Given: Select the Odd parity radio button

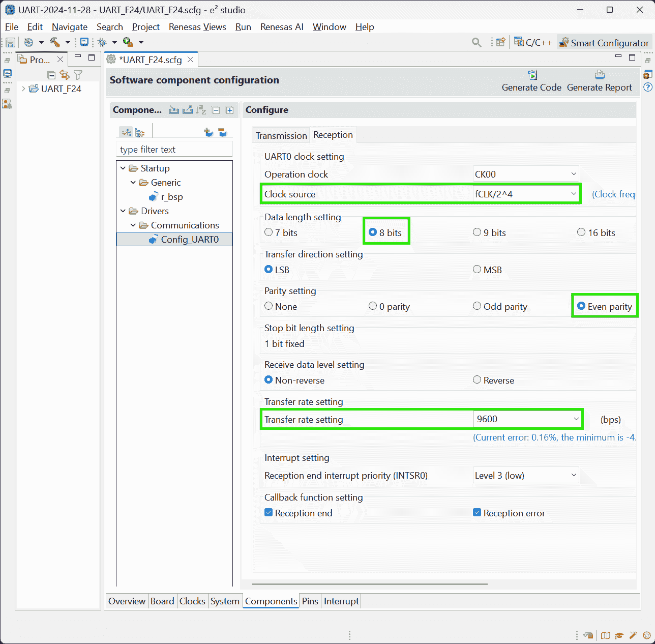Looking at the screenshot, I should click(477, 306).
